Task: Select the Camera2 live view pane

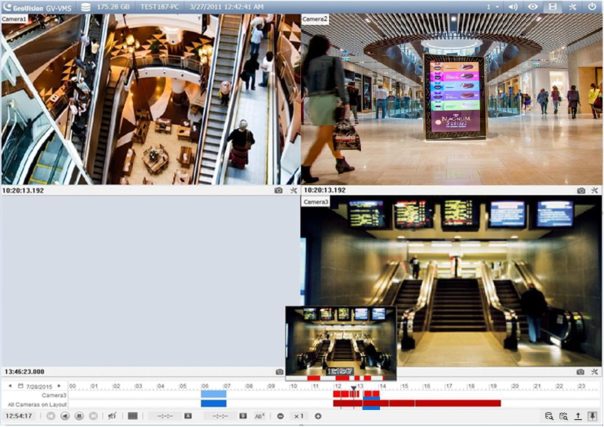Action: [x=451, y=100]
